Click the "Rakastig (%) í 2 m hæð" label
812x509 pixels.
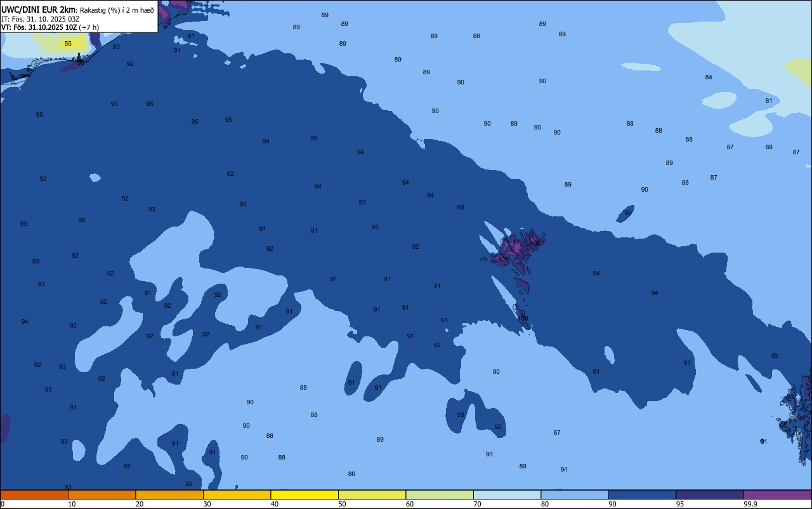click(117, 10)
